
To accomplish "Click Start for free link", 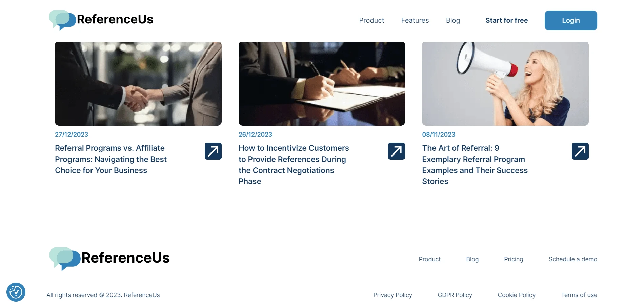I will pos(506,20).
